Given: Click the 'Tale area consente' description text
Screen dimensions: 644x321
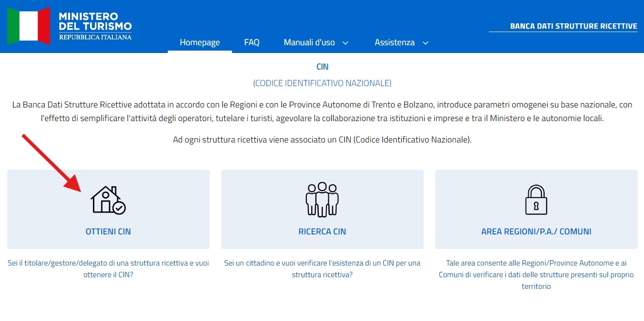Looking at the screenshot, I should pos(537,275).
